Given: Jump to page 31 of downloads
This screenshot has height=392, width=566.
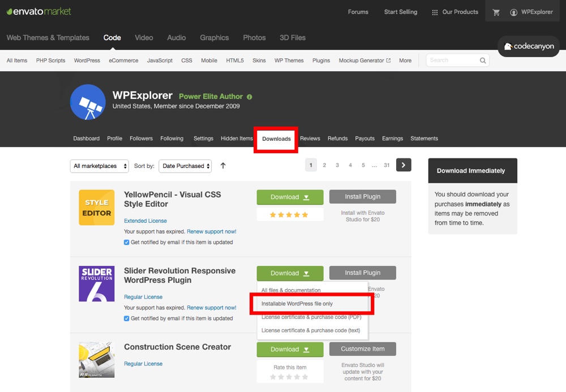Looking at the screenshot, I should (387, 165).
